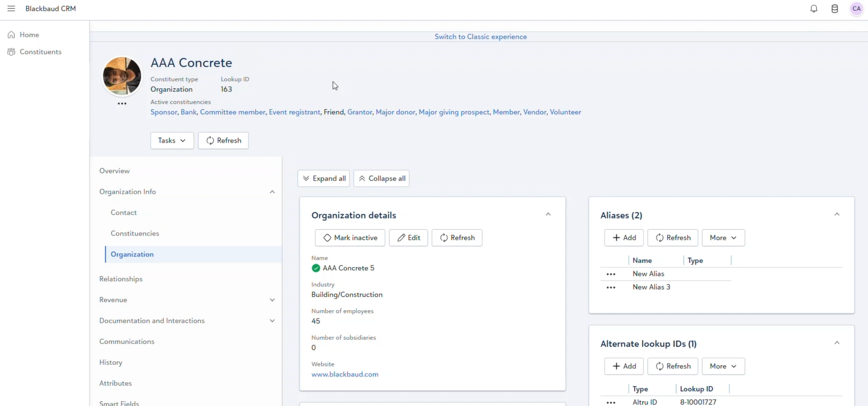Add an alternate lookup ID
Screen dimensions: 868x406
(624, 366)
